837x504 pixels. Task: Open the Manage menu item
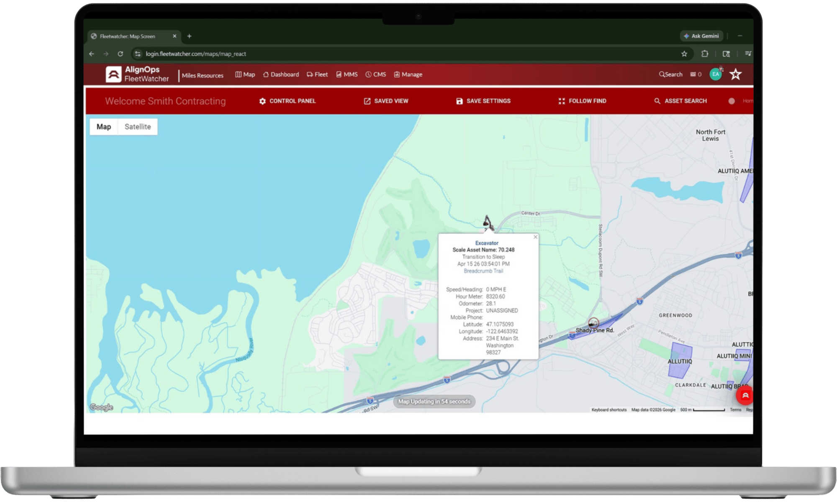click(408, 74)
